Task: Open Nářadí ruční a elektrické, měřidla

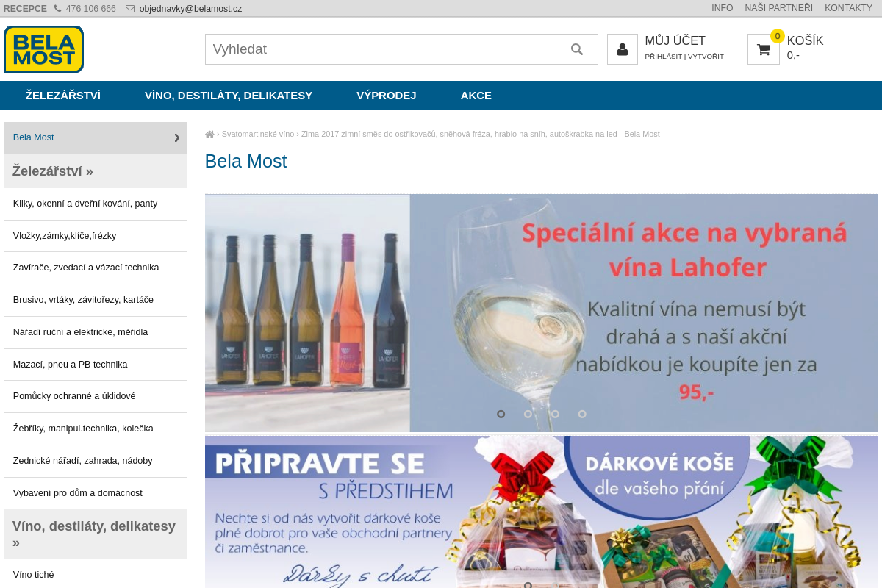Action: pyautogui.click(x=96, y=332)
